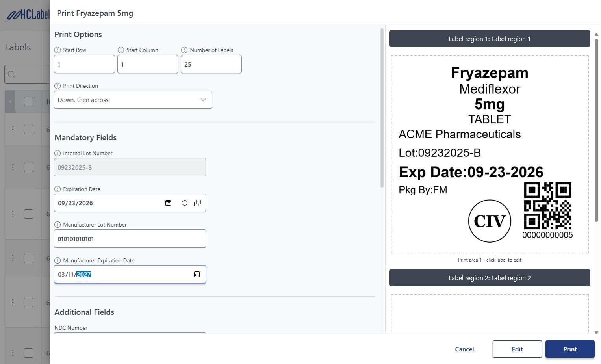Image resolution: width=601 pixels, height=364 pixels.
Task: Click the info icon for Internal Lot Number
Action: coord(58,153)
